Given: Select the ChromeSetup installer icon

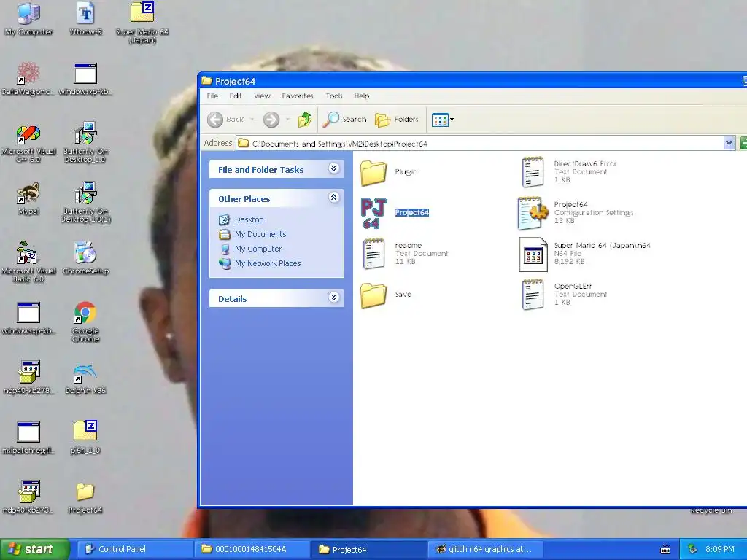Looking at the screenshot, I should point(86,259).
